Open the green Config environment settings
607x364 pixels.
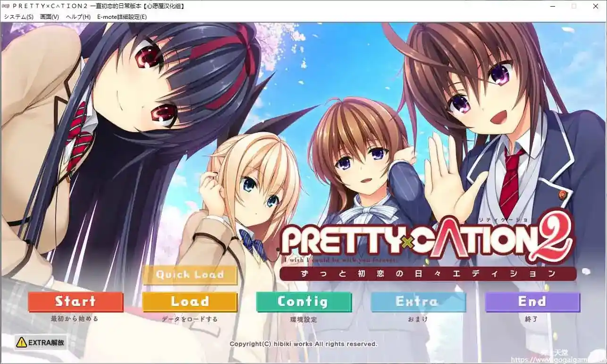304,302
